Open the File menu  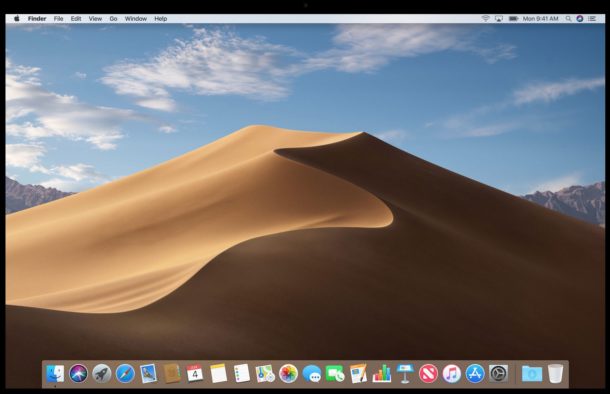[x=58, y=18]
